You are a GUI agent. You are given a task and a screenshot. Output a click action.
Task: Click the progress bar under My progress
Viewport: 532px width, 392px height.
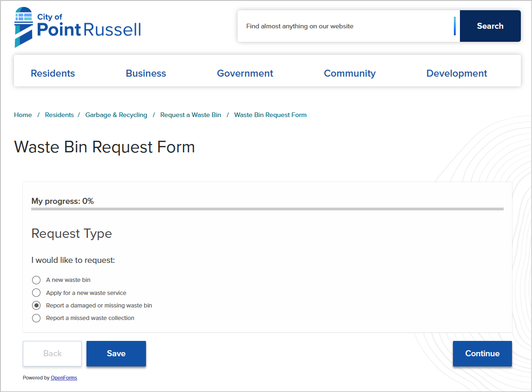(x=267, y=209)
